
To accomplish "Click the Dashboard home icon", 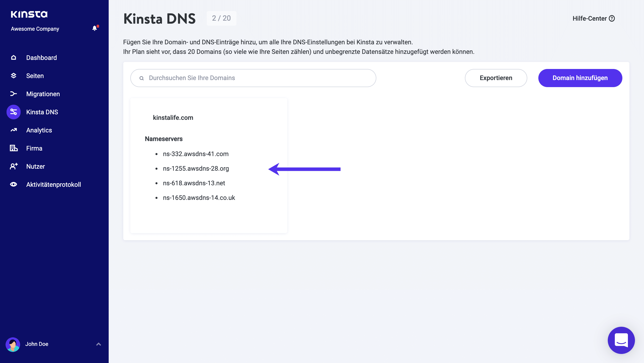I will 14,58.
